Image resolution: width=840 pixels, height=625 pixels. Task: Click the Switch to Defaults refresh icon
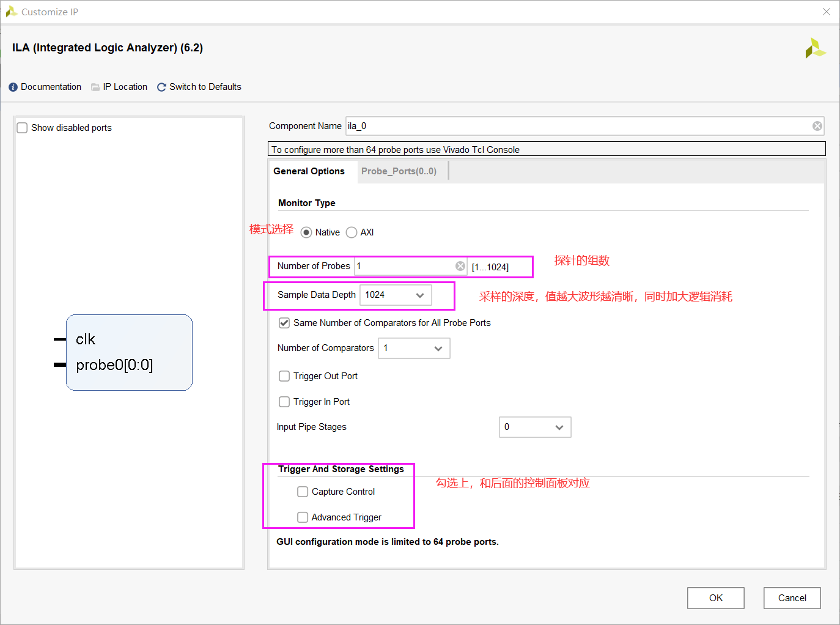[161, 87]
